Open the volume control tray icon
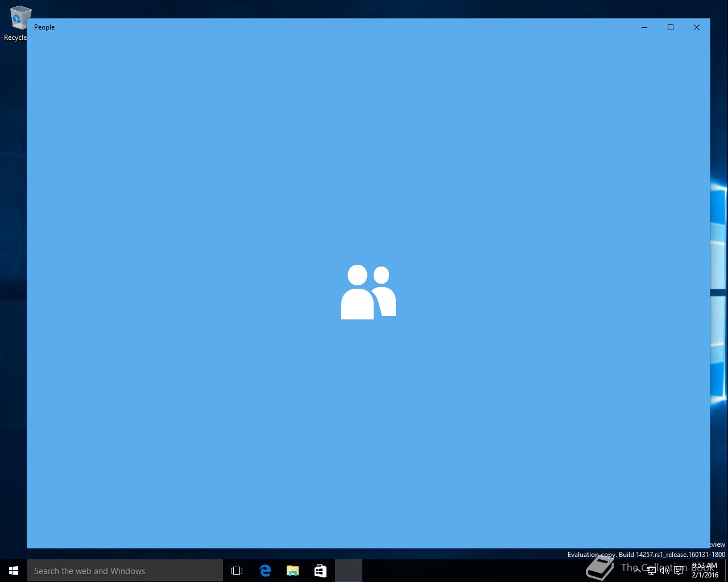The width and height of the screenshot is (728, 582). [x=664, y=571]
